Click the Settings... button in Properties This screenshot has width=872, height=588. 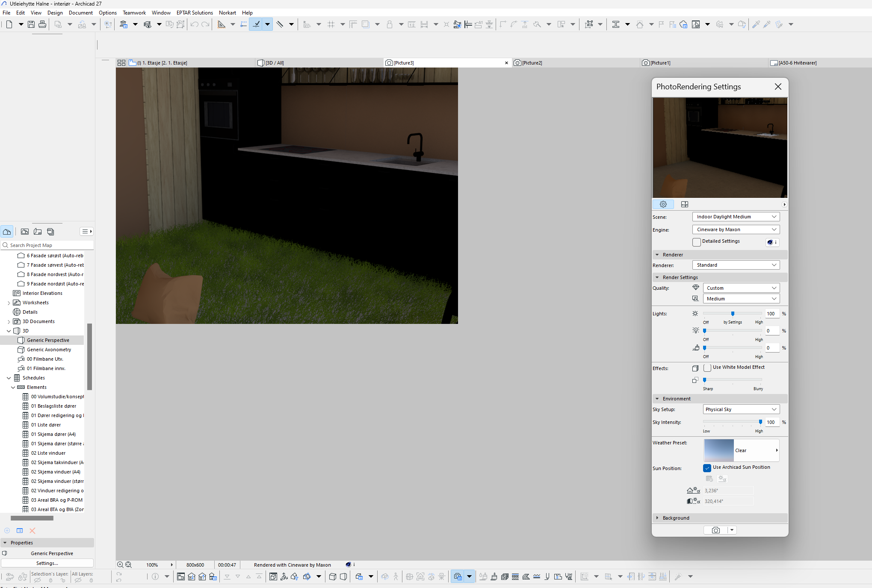tap(47, 563)
